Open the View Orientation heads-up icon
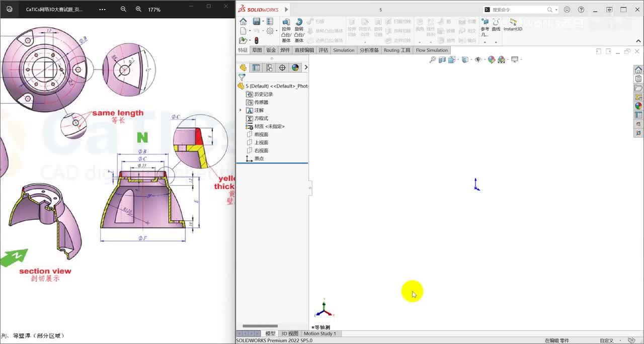644x344 pixels. [x=451, y=59]
